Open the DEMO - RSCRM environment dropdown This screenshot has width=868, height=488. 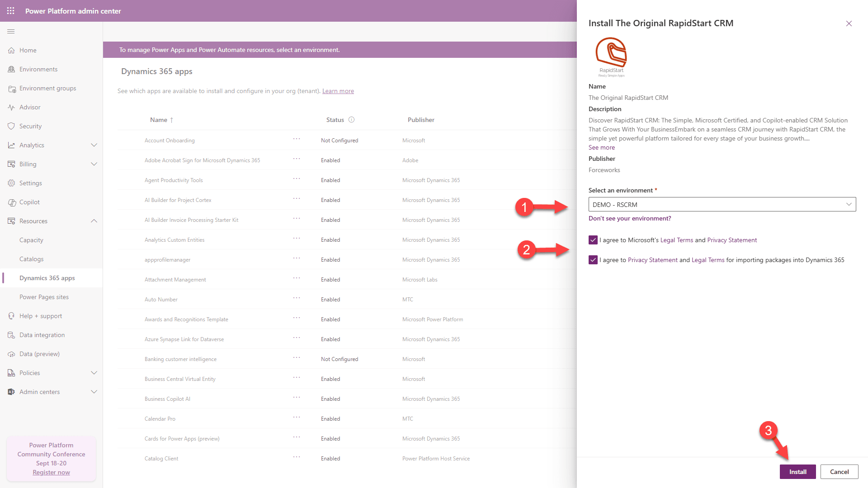point(849,204)
